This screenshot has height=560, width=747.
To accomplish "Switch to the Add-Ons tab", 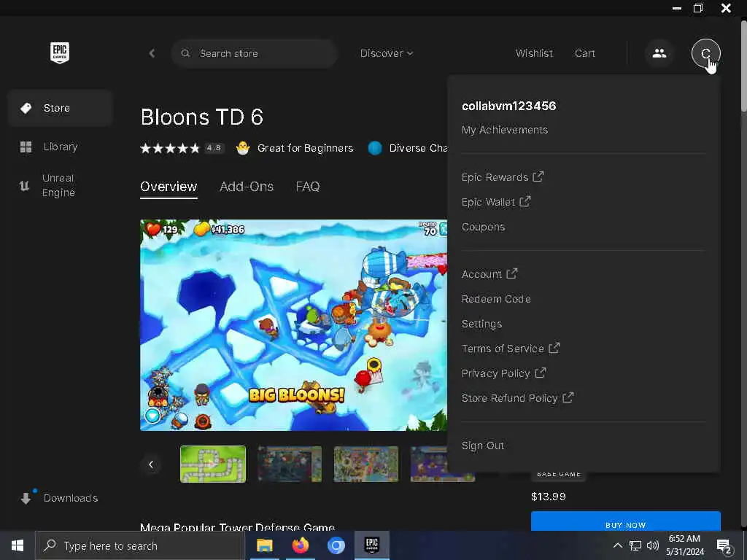I will (x=247, y=186).
